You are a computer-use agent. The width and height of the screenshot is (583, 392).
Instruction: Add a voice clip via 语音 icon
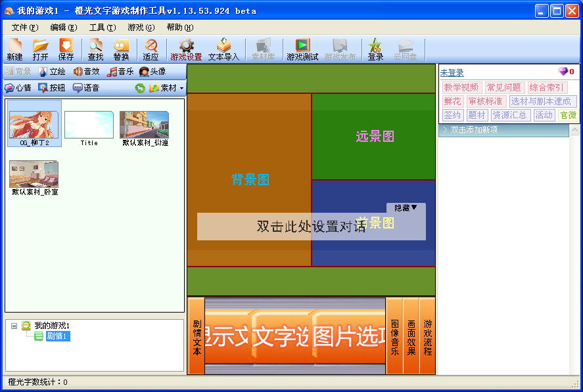(x=89, y=87)
